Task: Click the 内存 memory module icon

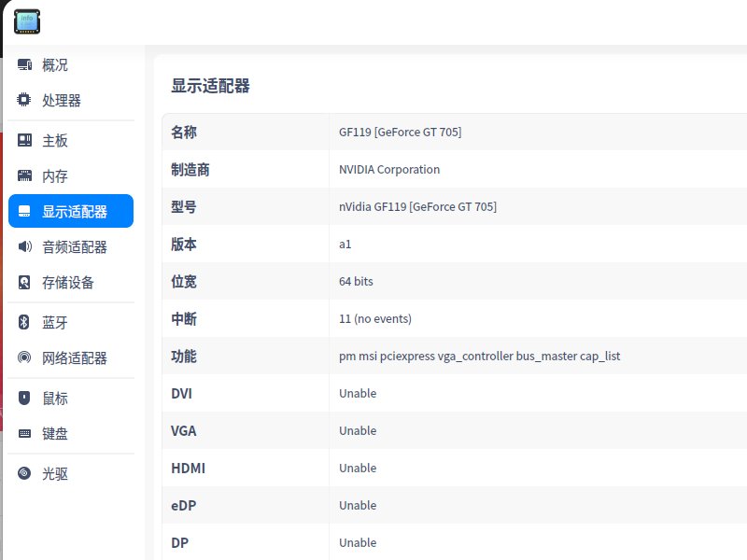Action: 24,175
